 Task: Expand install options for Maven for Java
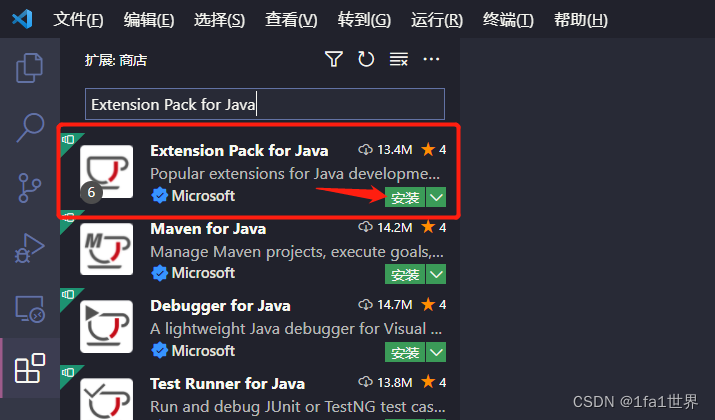click(x=436, y=275)
